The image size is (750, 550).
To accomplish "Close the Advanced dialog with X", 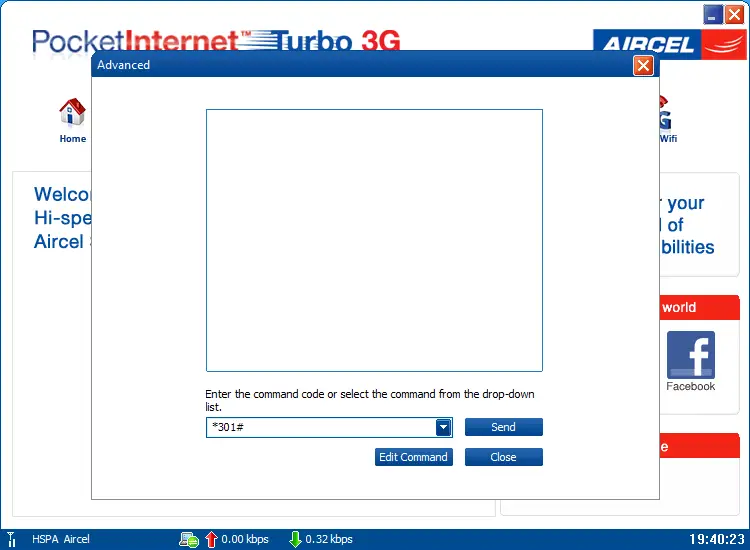I will 643,66.
